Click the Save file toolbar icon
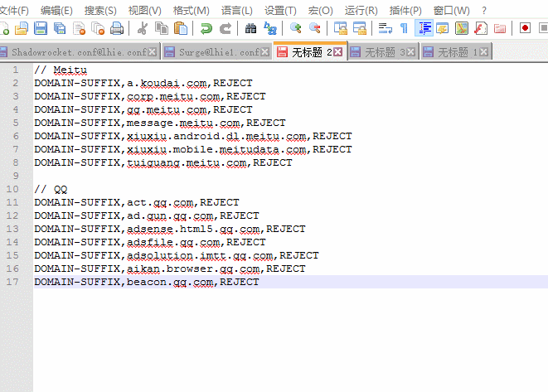This screenshot has width=548, height=392. click(x=41, y=28)
